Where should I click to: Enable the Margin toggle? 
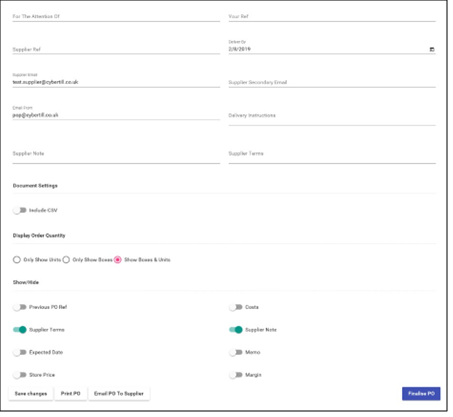click(236, 375)
